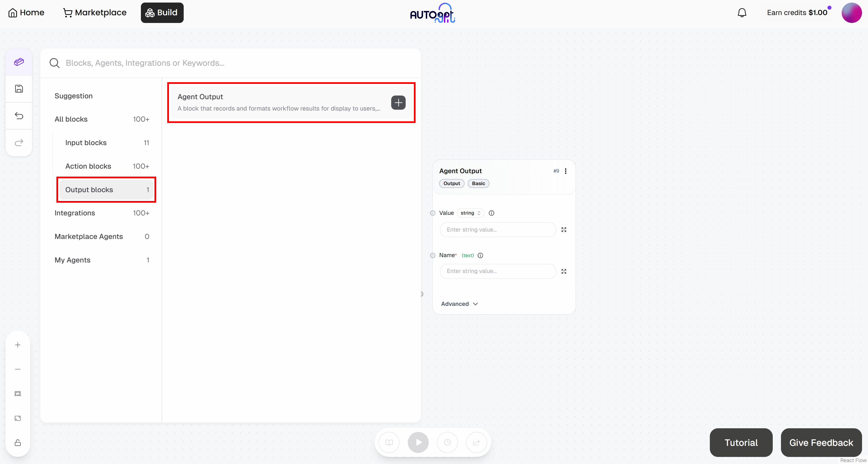Switch to the Marketplace tab
Screen dimensions: 868x464
[x=95, y=12]
